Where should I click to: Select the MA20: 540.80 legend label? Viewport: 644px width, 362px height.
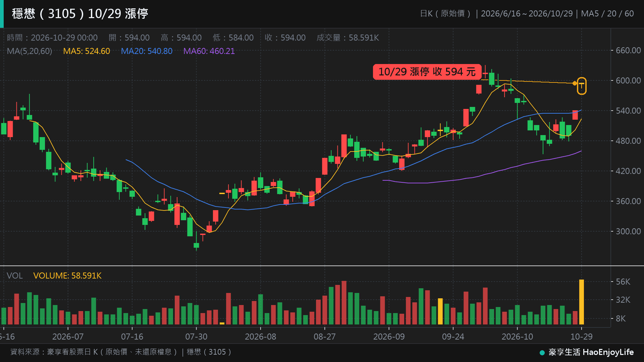pyautogui.click(x=147, y=51)
